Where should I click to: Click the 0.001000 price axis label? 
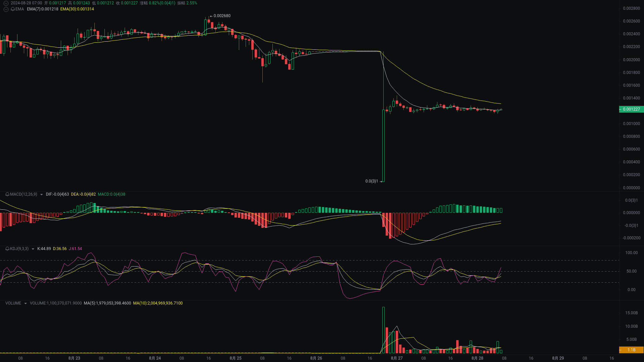pyautogui.click(x=631, y=124)
